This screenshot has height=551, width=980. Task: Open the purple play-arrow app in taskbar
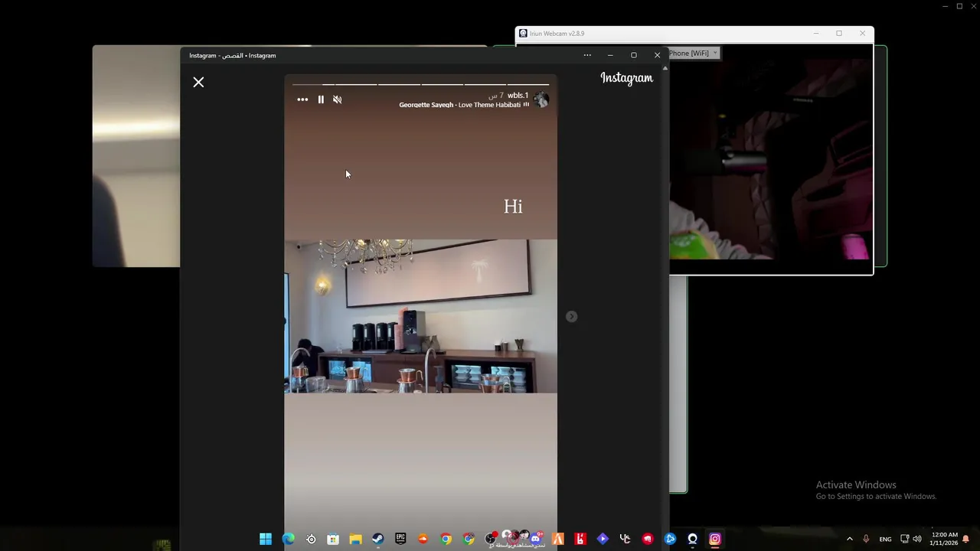point(603,539)
